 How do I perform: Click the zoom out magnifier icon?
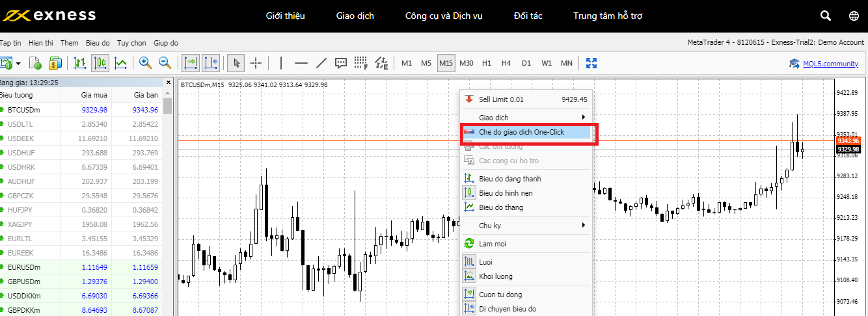tap(165, 63)
